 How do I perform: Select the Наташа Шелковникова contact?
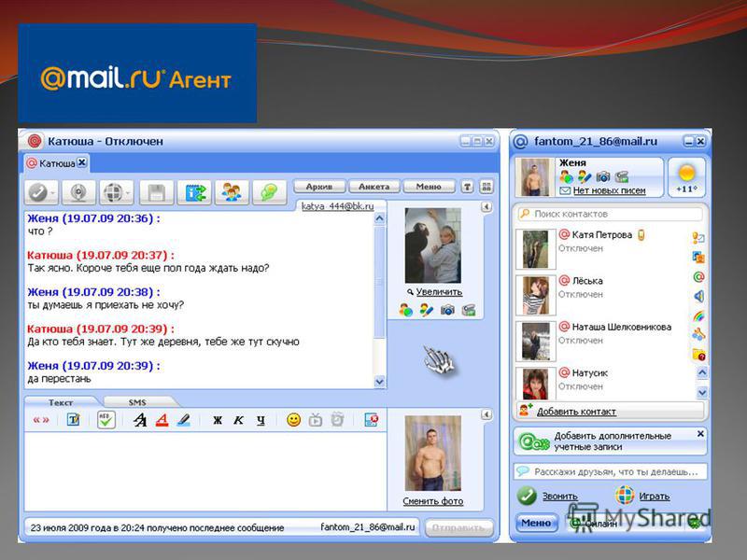point(602,341)
